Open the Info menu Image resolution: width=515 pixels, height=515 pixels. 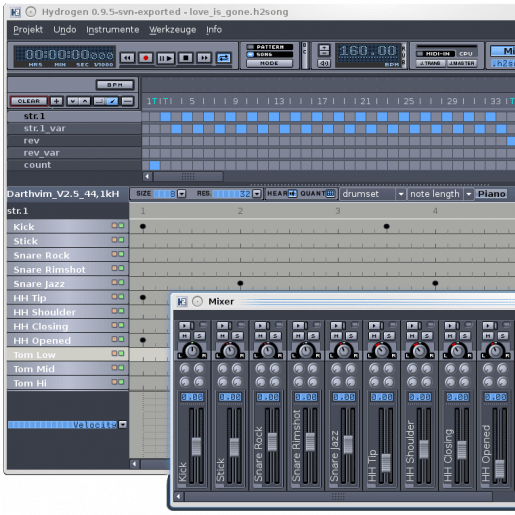pos(214,30)
